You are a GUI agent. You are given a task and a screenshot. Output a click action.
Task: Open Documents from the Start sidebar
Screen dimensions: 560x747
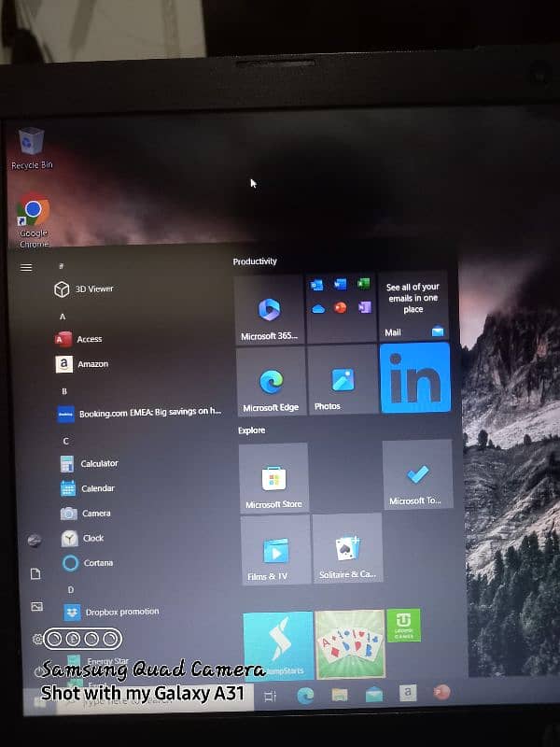point(35,573)
